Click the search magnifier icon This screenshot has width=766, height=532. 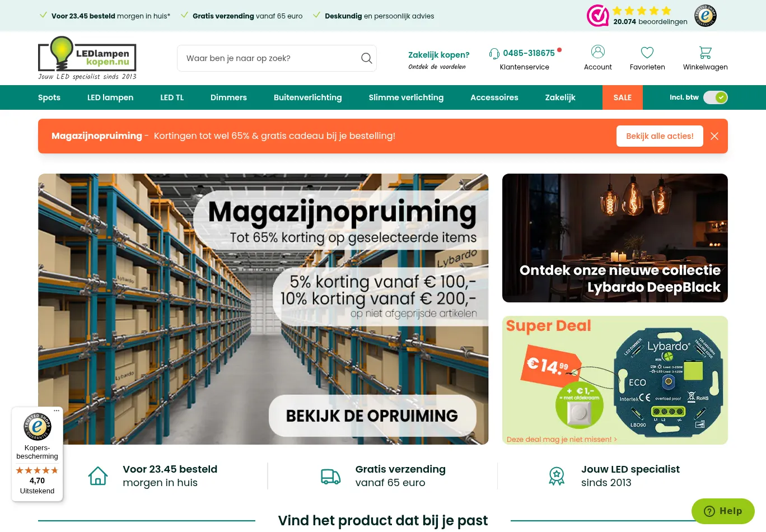click(367, 58)
